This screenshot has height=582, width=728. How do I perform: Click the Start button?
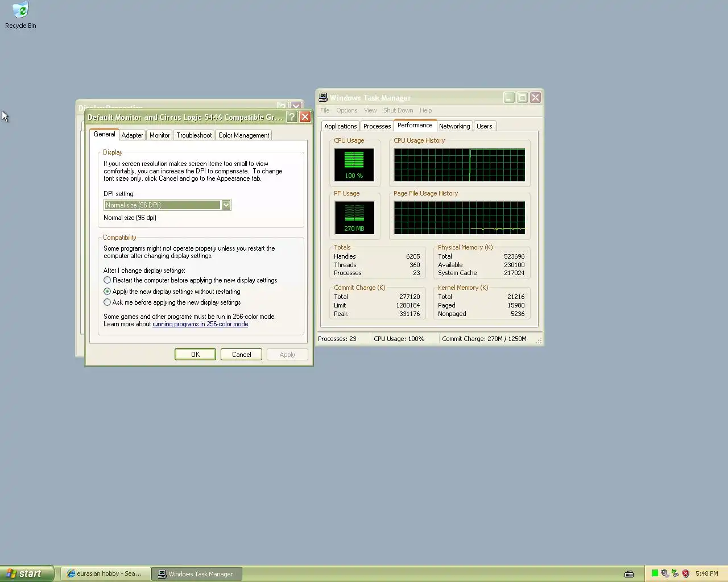(27, 573)
